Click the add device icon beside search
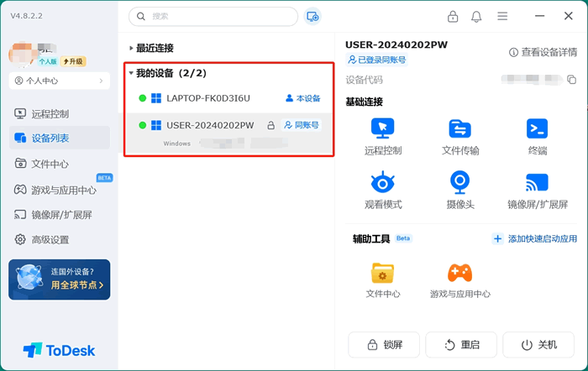Image resolution: width=588 pixels, height=371 pixels. tap(312, 17)
